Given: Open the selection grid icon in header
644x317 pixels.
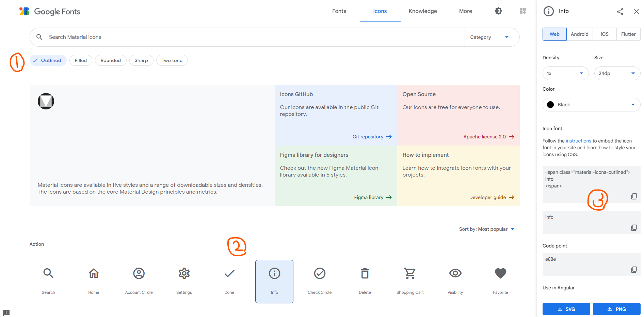Looking at the screenshot, I should 523,11.
